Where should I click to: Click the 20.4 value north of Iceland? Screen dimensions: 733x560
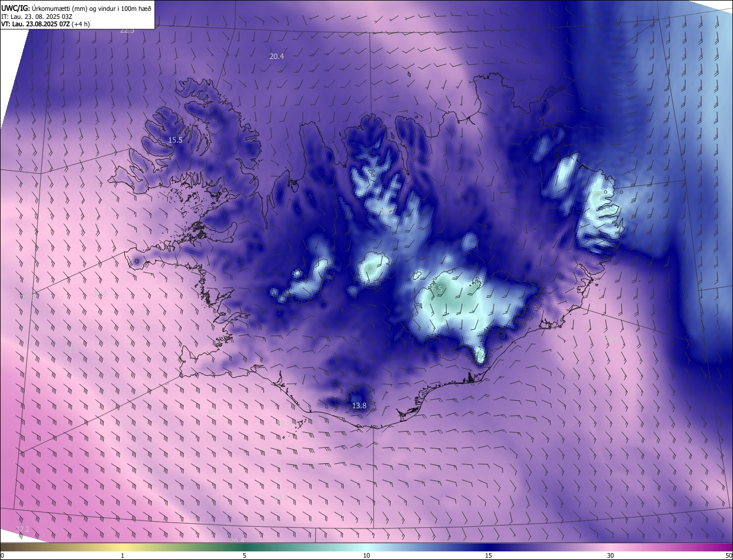(x=277, y=56)
